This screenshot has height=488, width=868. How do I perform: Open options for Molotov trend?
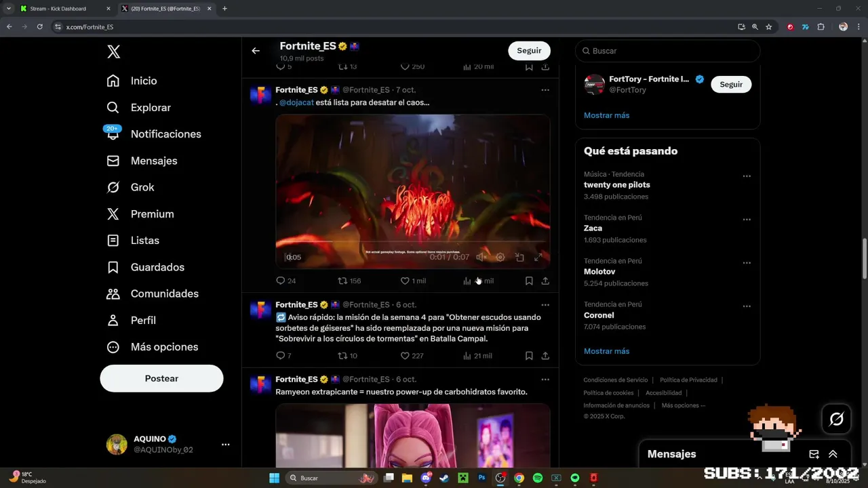pyautogui.click(x=747, y=263)
